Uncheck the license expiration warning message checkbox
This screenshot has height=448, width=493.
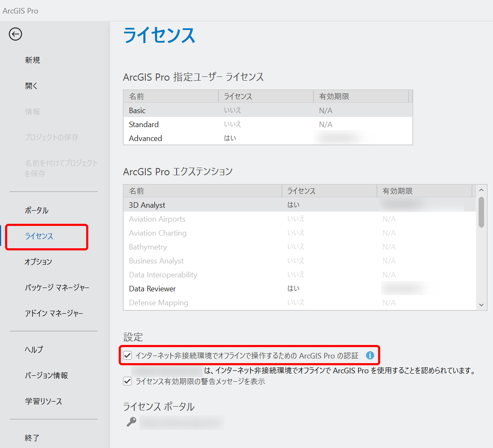[128, 382]
